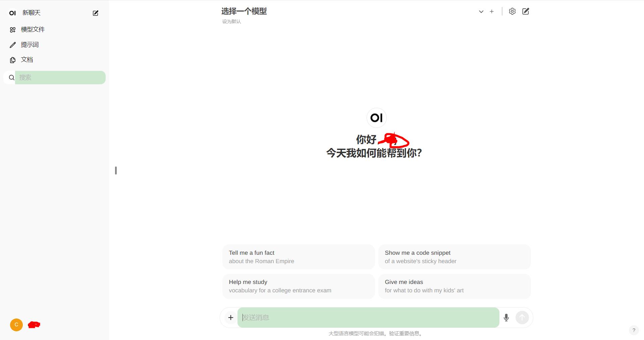
Task: Focus the 搜索 search field
Action: pos(60,78)
